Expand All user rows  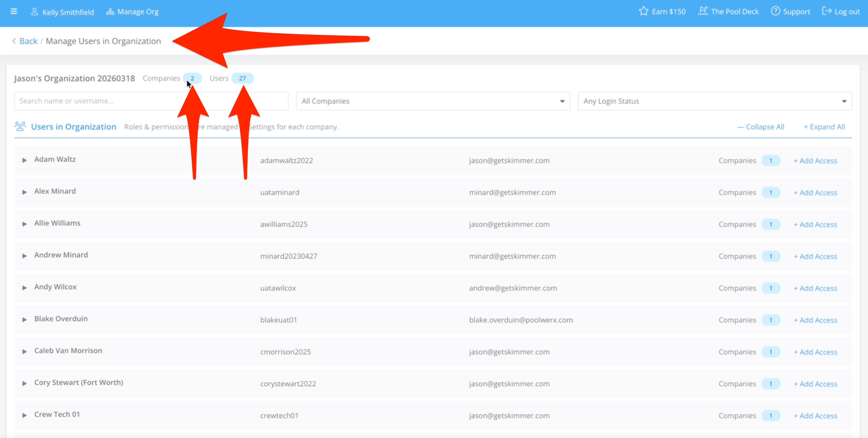pos(824,127)
